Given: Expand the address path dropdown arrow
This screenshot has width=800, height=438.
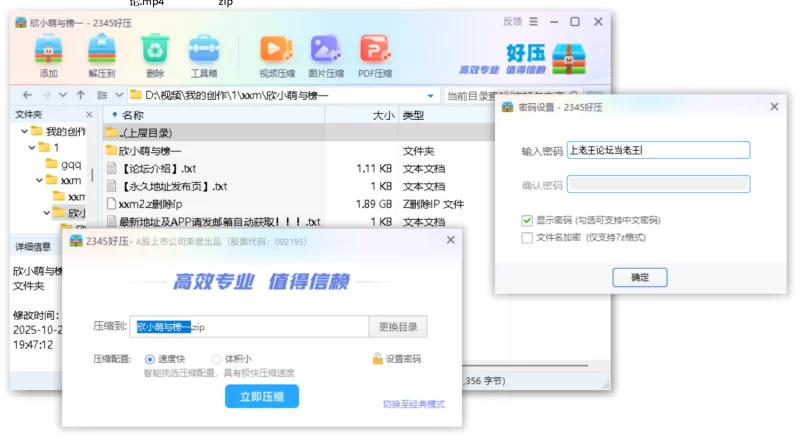Looking at the screenshot, I should pos(431,95).
